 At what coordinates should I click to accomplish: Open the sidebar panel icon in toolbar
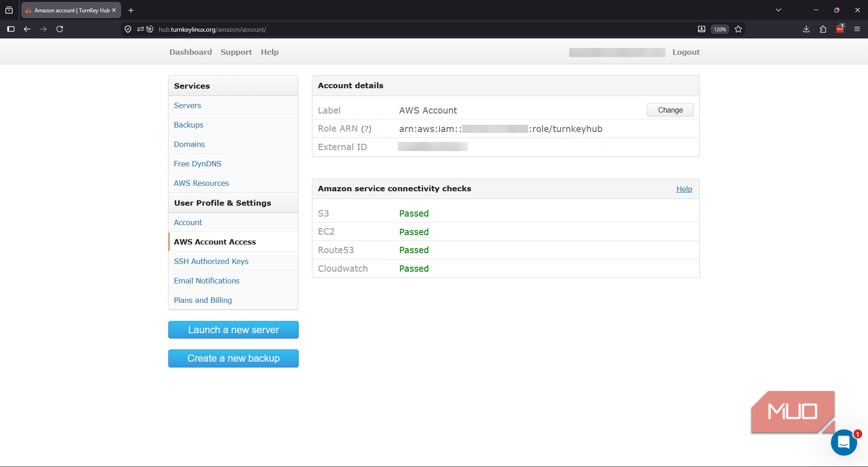coord(11,29)
